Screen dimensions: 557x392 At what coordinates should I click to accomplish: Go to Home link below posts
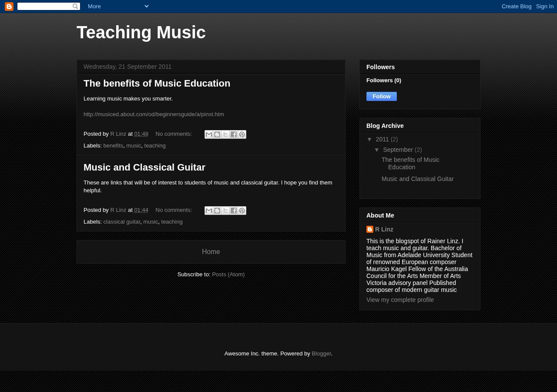211,252
